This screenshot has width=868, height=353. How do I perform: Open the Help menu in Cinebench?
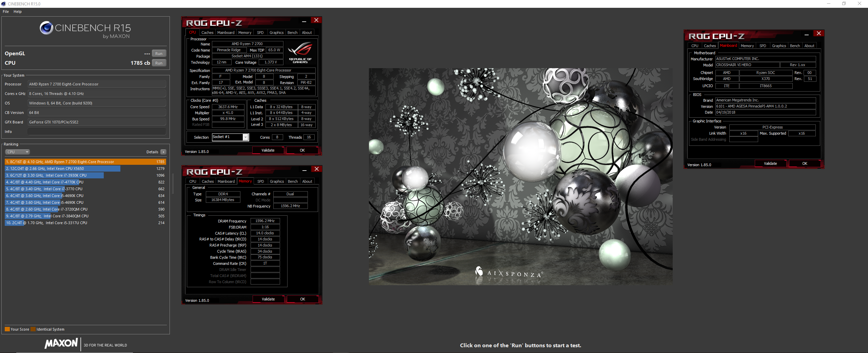[18, 12]
